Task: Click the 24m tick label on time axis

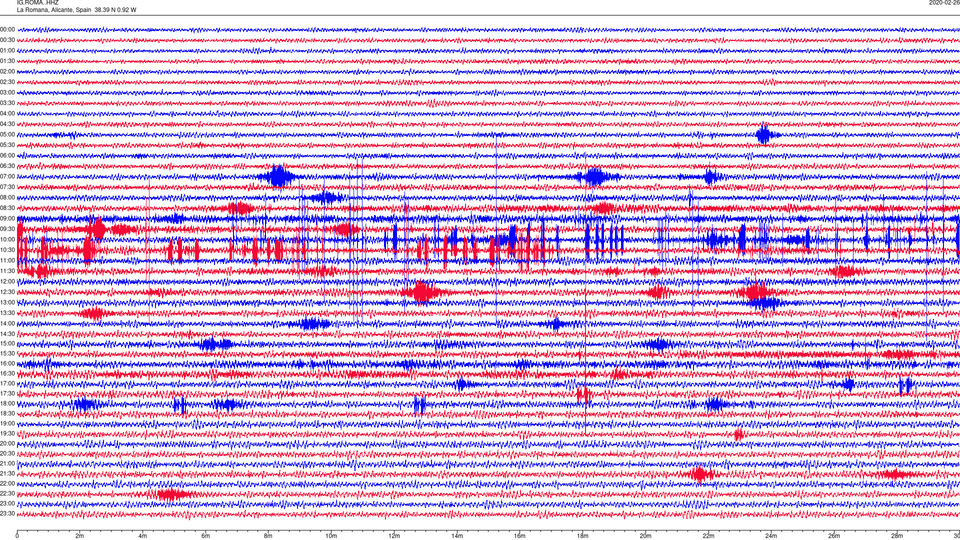Action: 771,536
